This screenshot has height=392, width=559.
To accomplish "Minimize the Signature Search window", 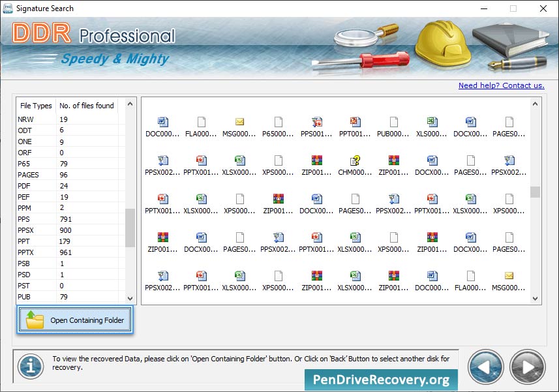I will pyautogui.click(x=484, y=8).
